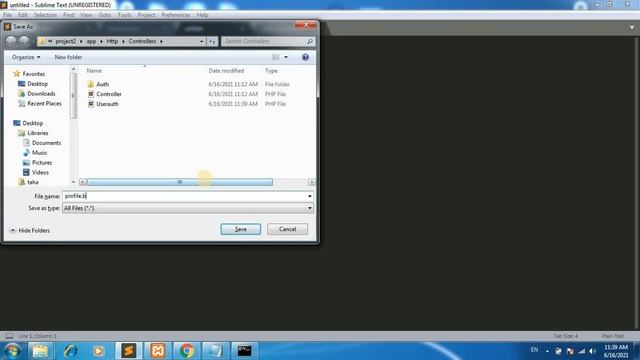640x360 pixels.
Task: Select the Controller PHP file icon
Action: [x=91, y=94]
